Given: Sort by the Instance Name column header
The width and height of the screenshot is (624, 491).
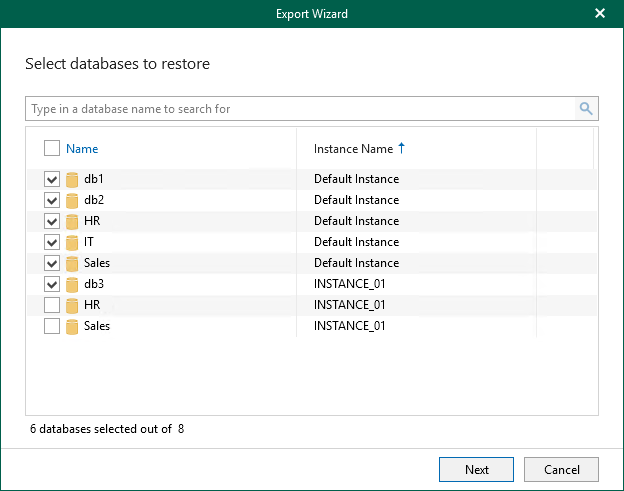Looking at the screenshot, I should [x=353, y=149].
